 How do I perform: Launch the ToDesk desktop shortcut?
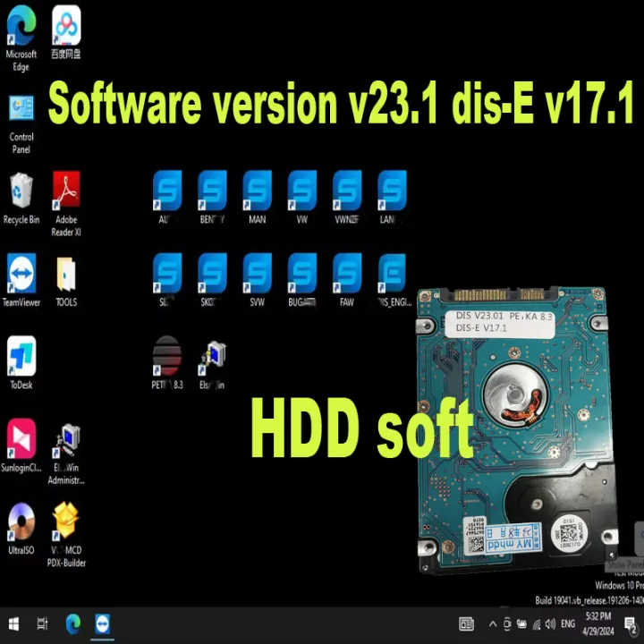[x=21, y=362]
